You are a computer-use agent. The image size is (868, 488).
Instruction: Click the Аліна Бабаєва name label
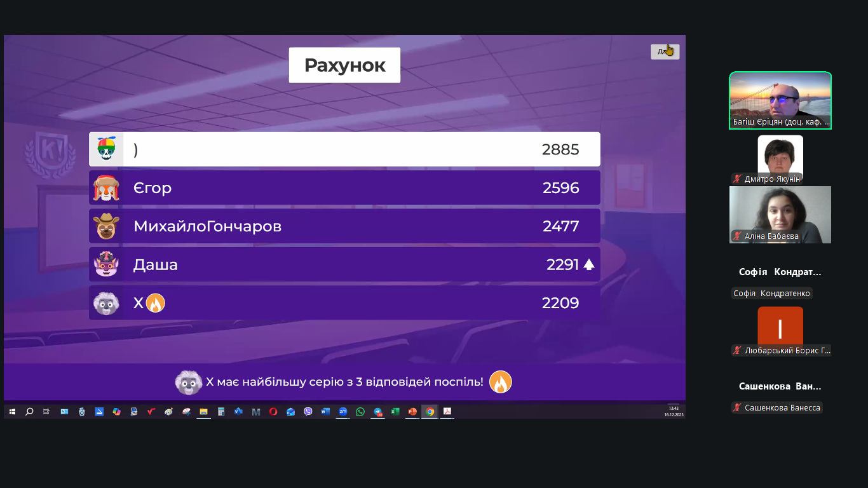[x=771, y=236]
